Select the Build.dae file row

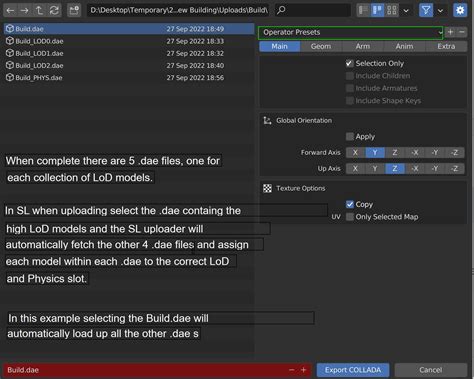coord(129,29)
